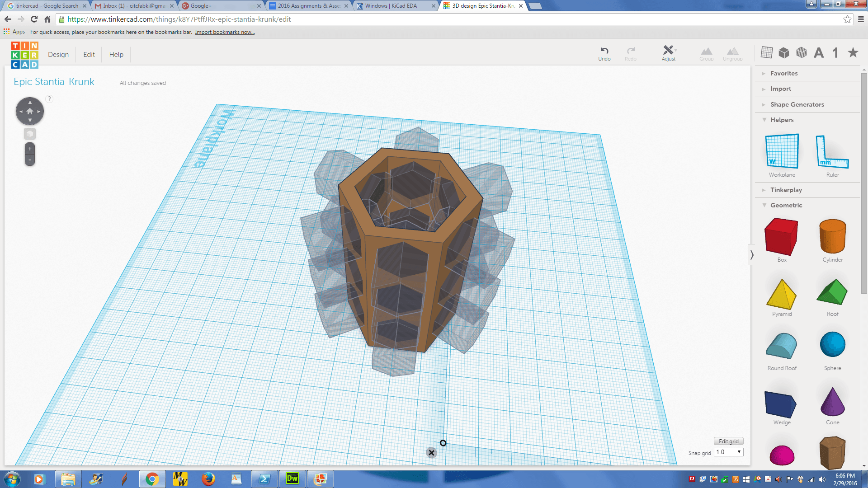Click the Import bookmarks now link
The width and height of the screenshot is (868, 488).
(x=225, y=32)
